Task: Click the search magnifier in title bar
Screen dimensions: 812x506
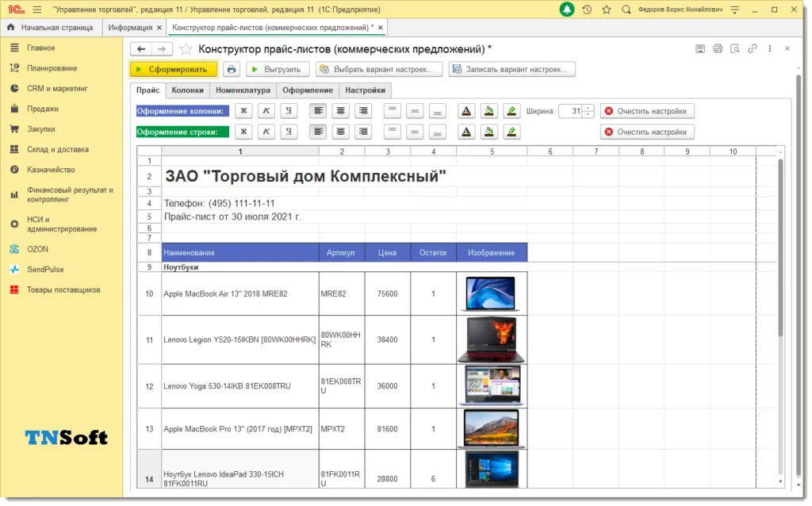Action: pos(626,10)
